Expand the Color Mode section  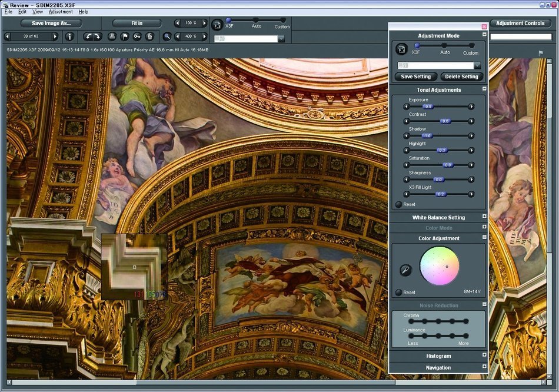(x=484, y=227)
